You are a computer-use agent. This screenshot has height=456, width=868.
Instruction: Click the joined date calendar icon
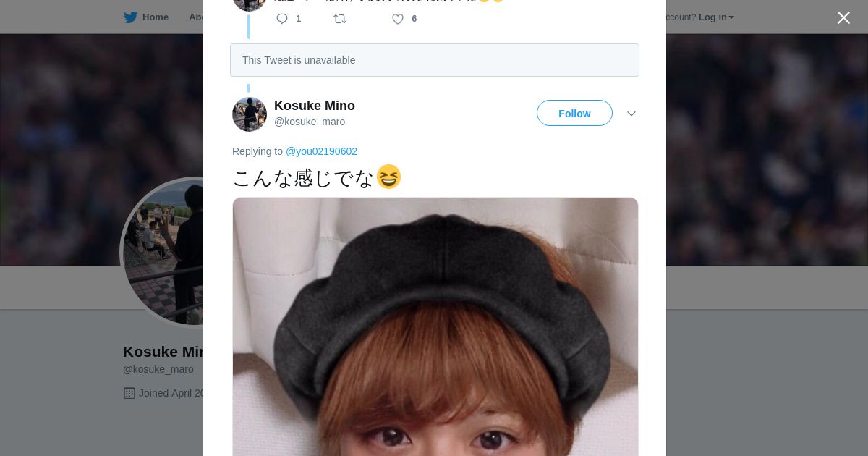[x=129, y=393]
